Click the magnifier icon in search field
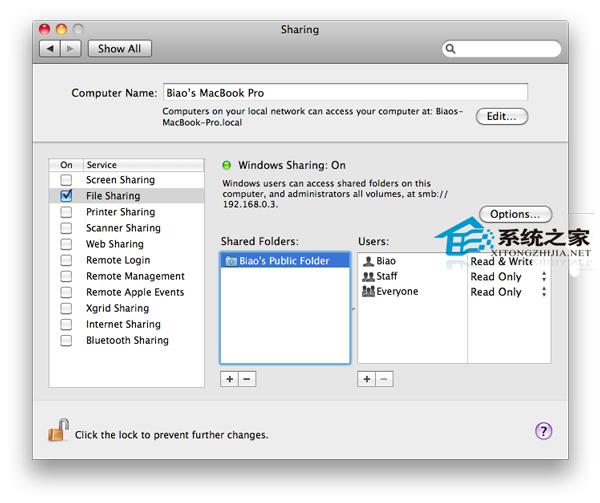The width and height of the screenshot is (600, 503). [x=450, y=49]
